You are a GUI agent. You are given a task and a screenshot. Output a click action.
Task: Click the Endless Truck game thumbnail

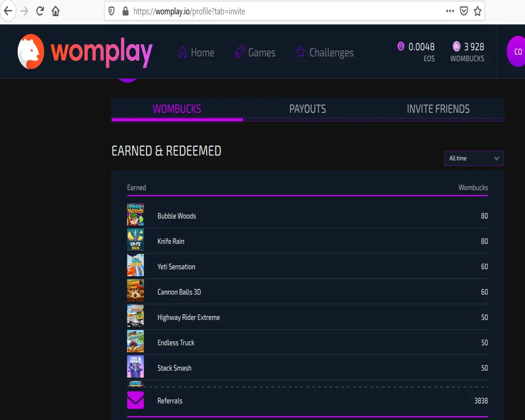135,341
